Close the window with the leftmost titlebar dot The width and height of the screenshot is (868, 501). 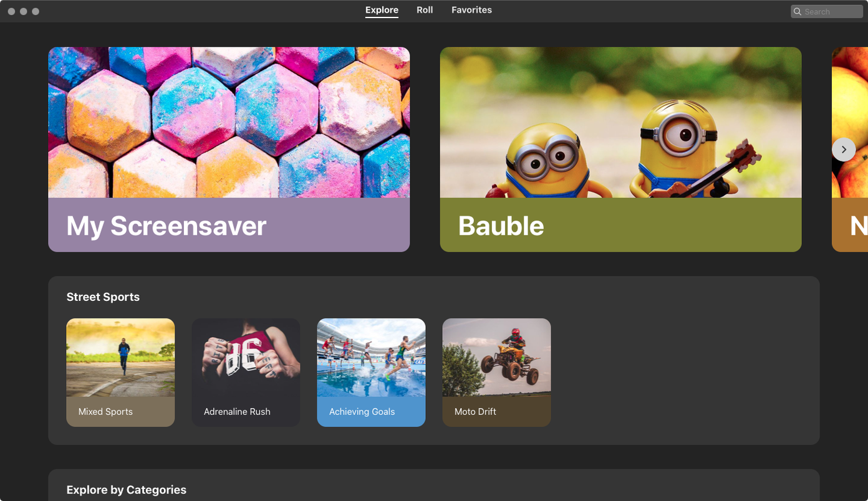(x=11, y=11)
